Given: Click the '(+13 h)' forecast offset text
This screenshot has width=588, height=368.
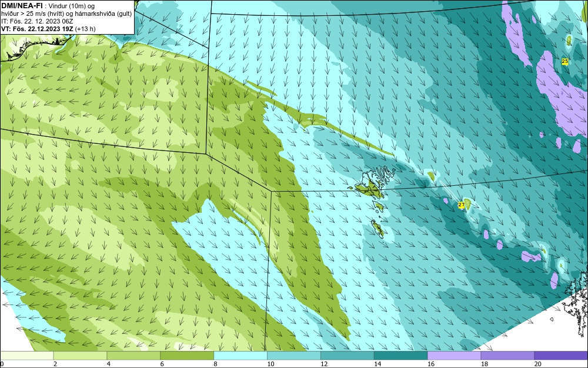Looking at the screenshot, I should click(x=85, y=29).
